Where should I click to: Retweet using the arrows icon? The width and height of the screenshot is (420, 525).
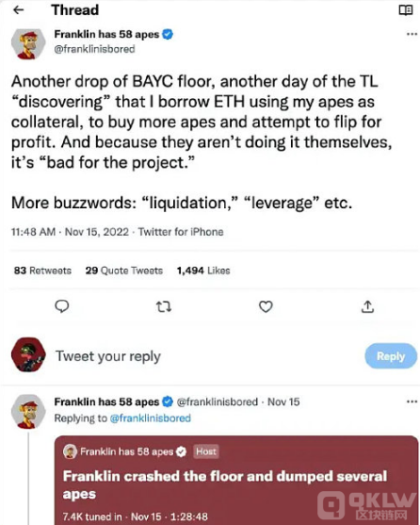(x=164, y=306)
